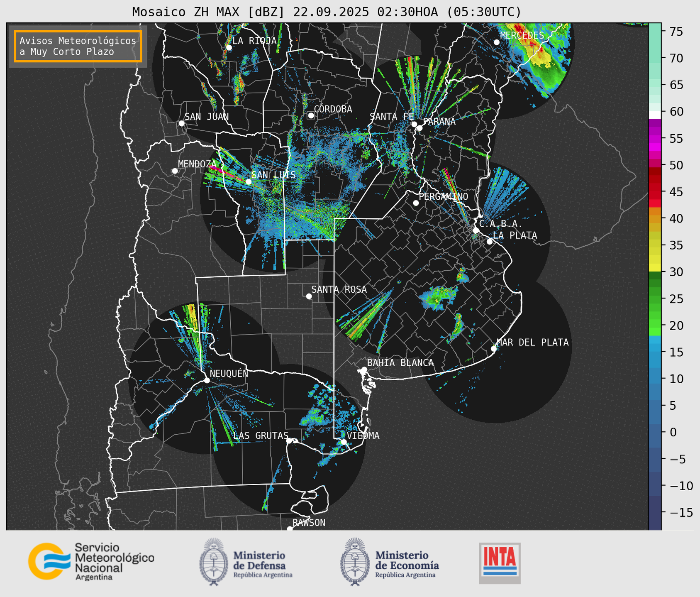Click the Ministerio de Defensa name text
Image resolution: width=700 pixels, height=597 pixels.
(263, 565)
